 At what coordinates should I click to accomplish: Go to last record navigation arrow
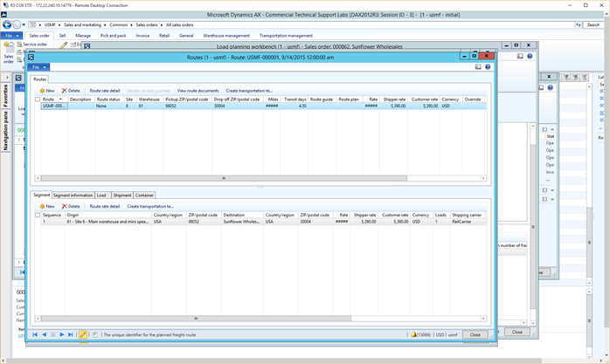71,334
